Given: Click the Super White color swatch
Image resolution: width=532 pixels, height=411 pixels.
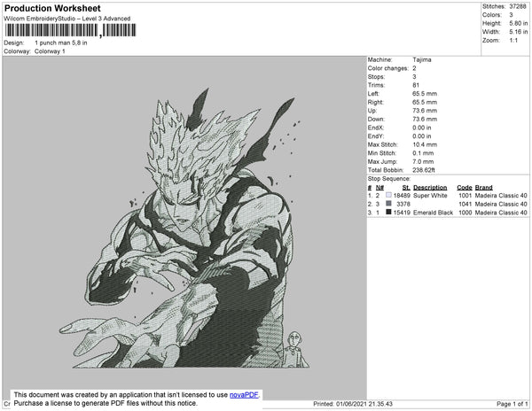Looking at the screenshot, I should pos(388,195).
